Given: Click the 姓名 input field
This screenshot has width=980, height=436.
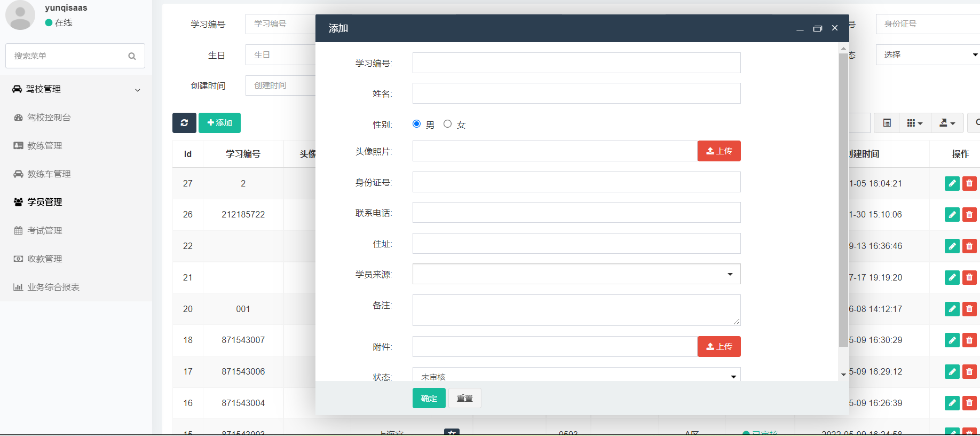Looking at the screenshot, I should [576, 94].
